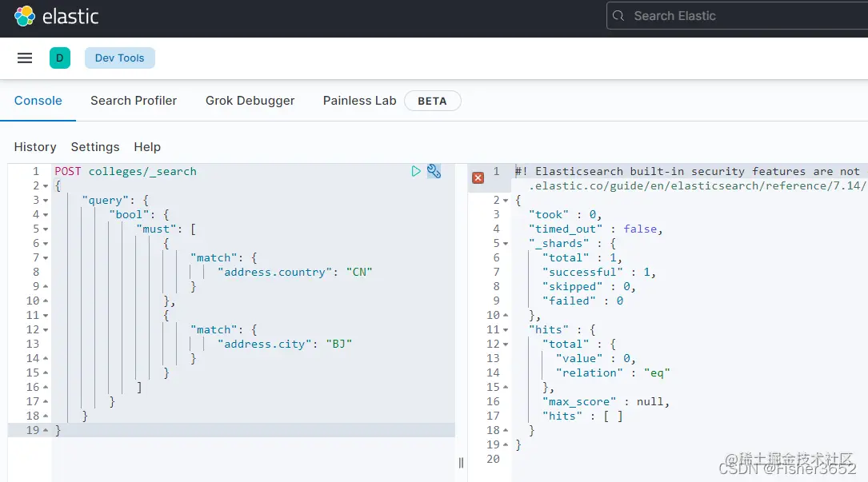This screenshot has width=868, height=482.
Task: Click the closing brace on request line 19
Action: coord(58,431)
